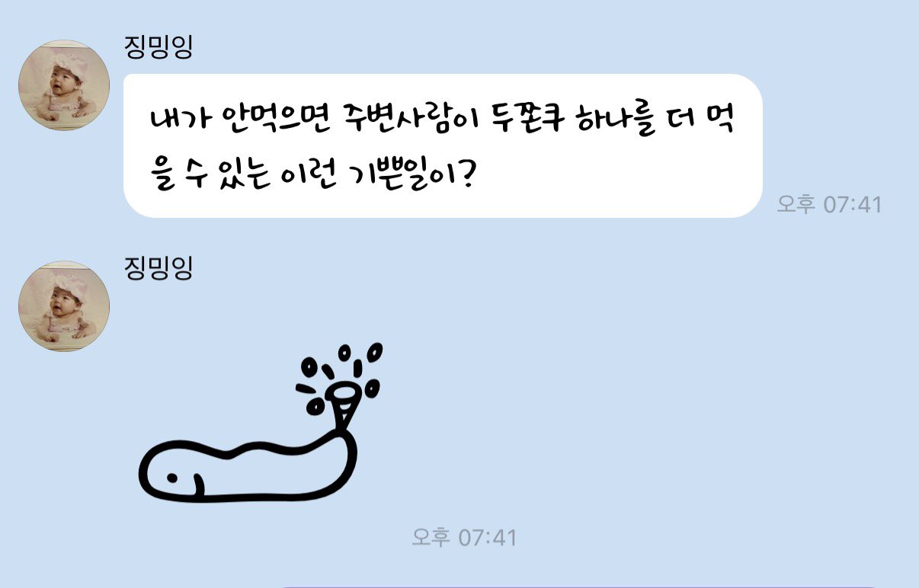The image size is (919, 588).
Task: Click the 징밍잉 name above the sticker
Action: 159,267
